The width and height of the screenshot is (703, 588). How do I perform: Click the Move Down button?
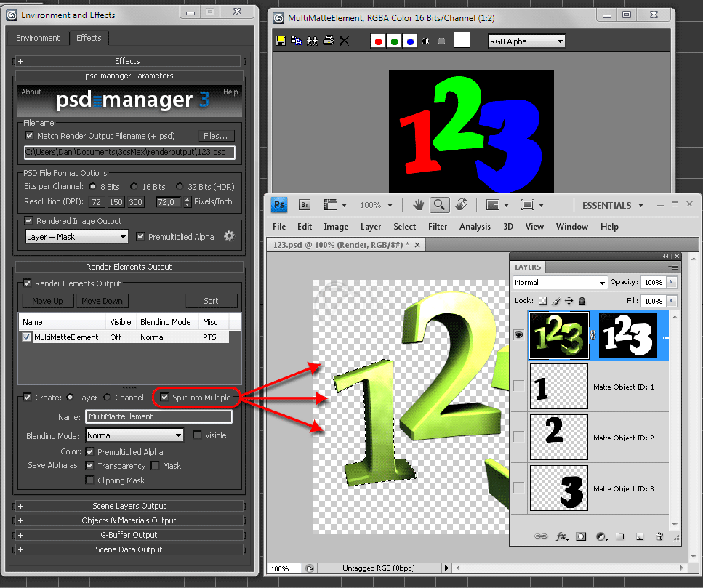point(103,301)
